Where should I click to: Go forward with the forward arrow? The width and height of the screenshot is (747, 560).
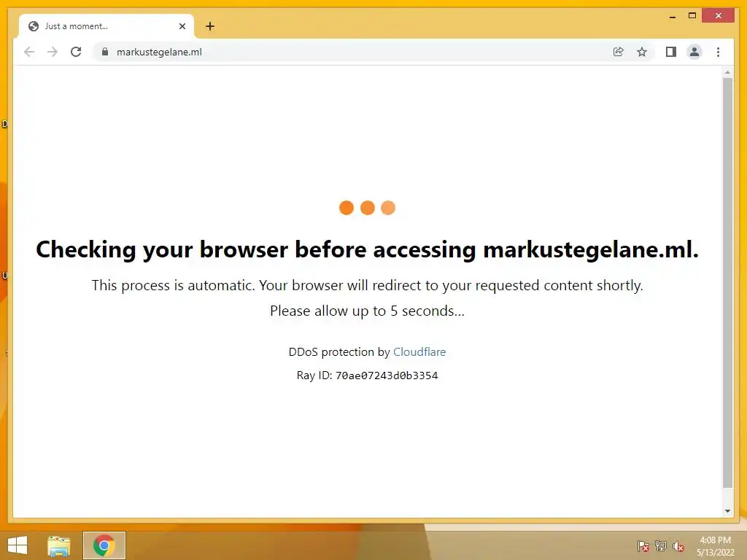click(x=53, y=52)
